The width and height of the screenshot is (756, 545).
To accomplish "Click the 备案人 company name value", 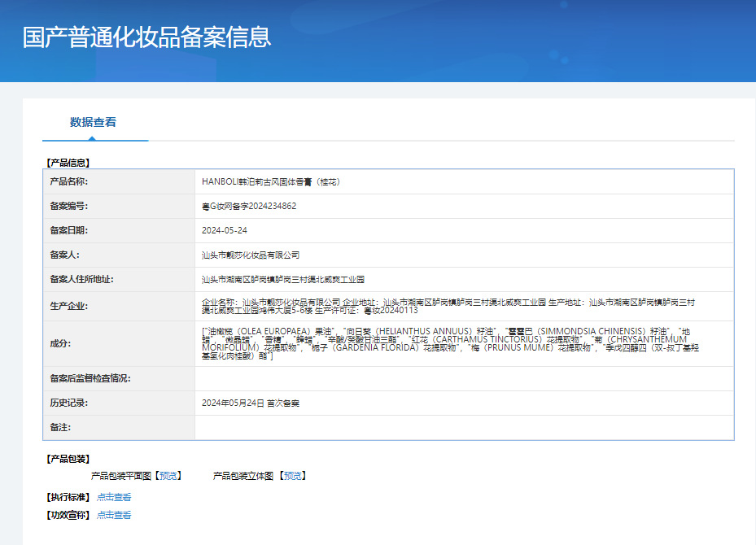I will click(x=251, y=255).
